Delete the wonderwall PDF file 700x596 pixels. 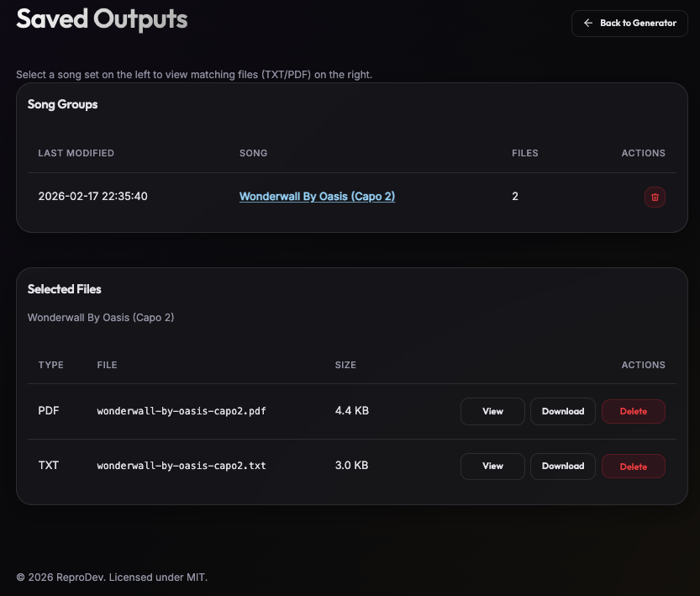tap(633, 412)
